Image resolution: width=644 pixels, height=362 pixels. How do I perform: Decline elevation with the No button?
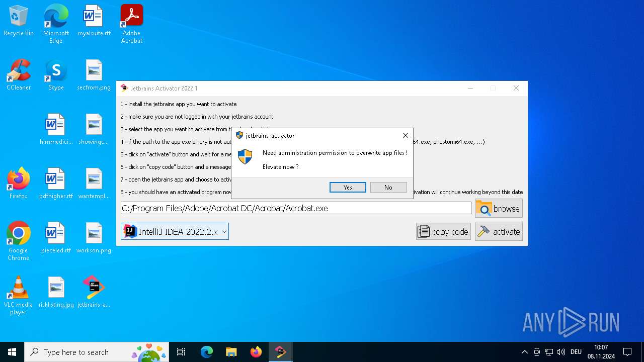point(388,187)
